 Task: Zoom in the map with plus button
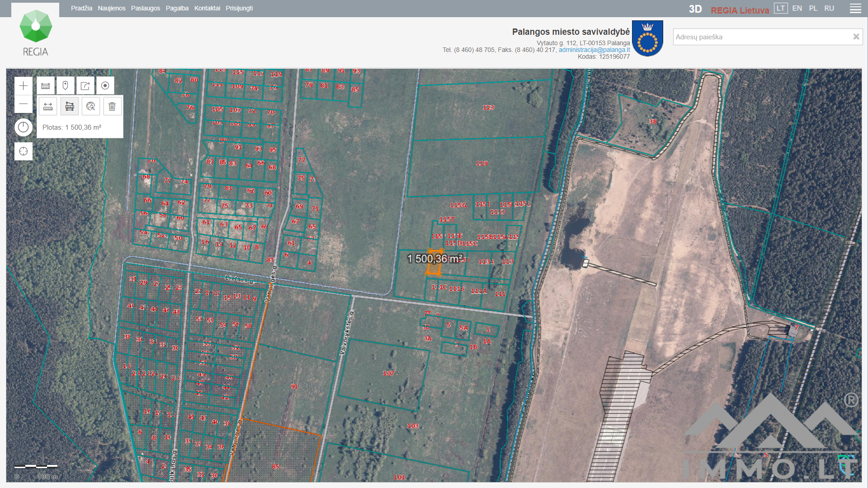(x=24, y=86)
